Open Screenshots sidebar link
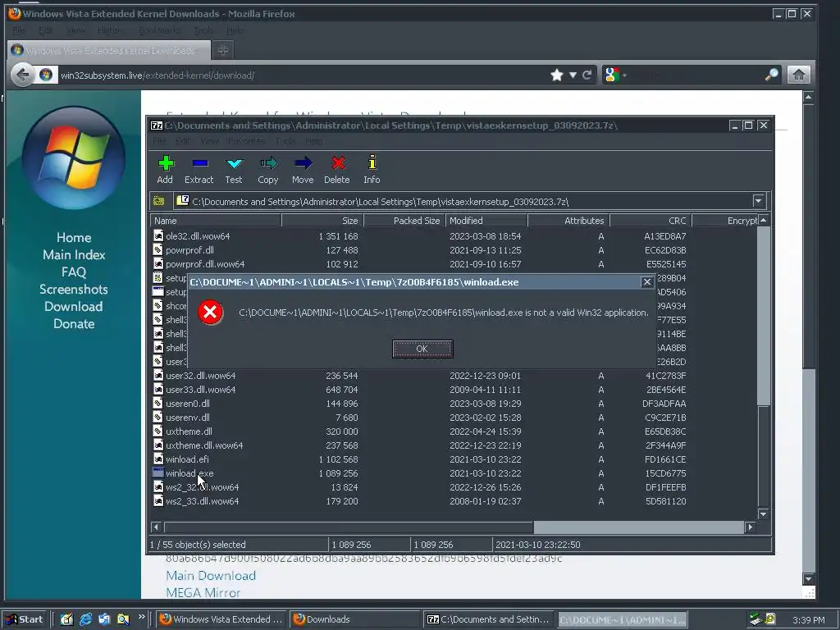Image resolution: width=840 pixels, height=630 pixels. pyautogui.click(x=74, y=290)
